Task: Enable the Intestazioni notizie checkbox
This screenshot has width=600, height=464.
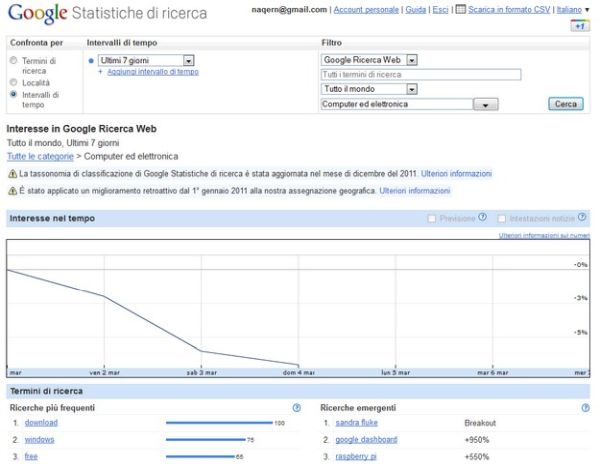Action: coord(502,218)
